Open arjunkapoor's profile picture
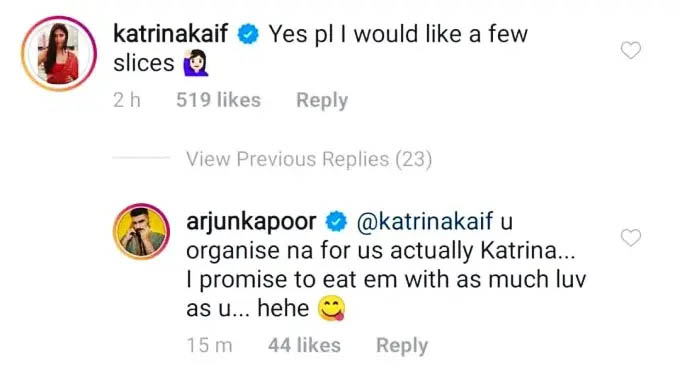The width and height of the screenshot is (680, 378). (x=141, y=231)
